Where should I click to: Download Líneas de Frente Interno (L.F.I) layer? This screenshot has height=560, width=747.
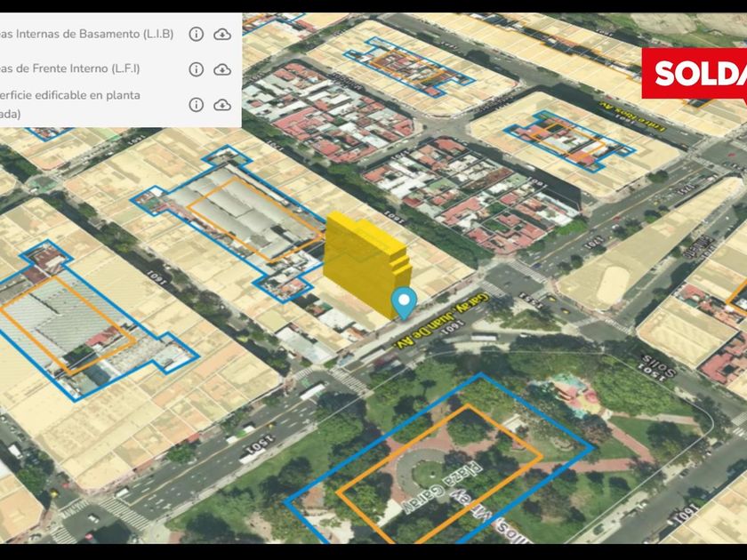pyautogui.click(x=222, y=69)
